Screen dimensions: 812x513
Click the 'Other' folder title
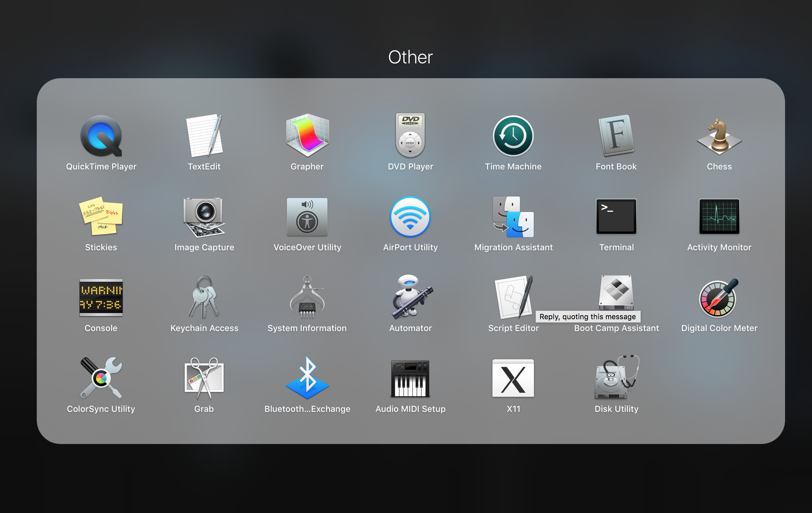pyautogui.click(x=410, y=57)
